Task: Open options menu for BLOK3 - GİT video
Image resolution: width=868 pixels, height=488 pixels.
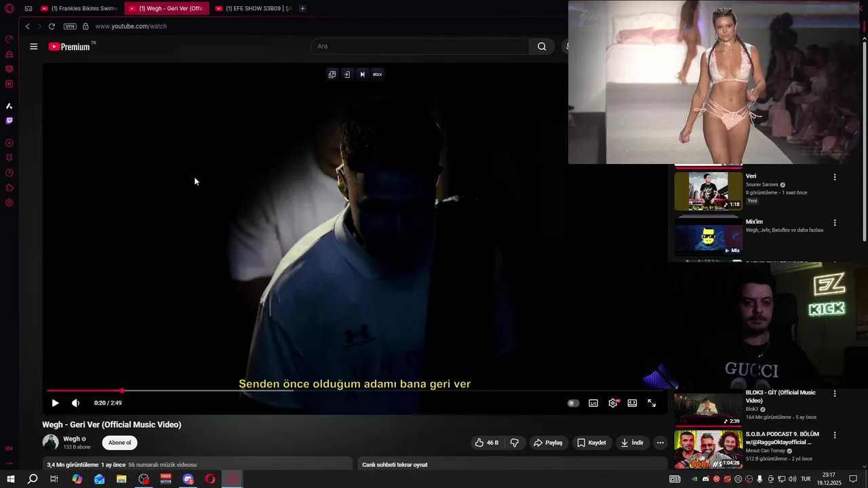Action: coord(835,393)
